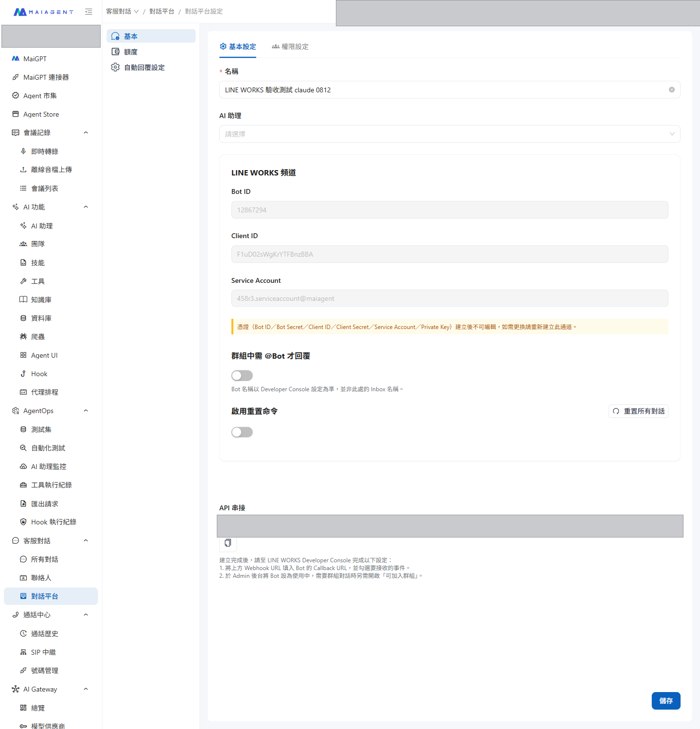Collapse the 客服對話 sidebar section
700x729 pixels.
pos(86,541)
